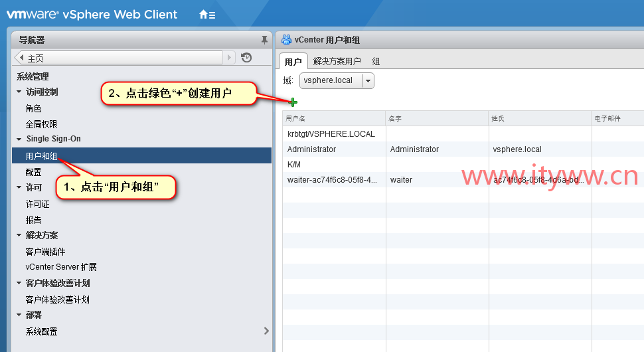644x352 pixels.
Task: Collapse the 访问控制 section
Action: (19, 92)
